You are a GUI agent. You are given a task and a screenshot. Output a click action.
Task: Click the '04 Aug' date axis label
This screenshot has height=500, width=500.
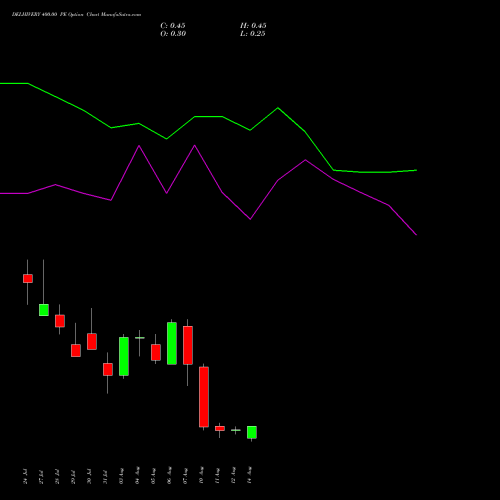click(x=138, y=476)
